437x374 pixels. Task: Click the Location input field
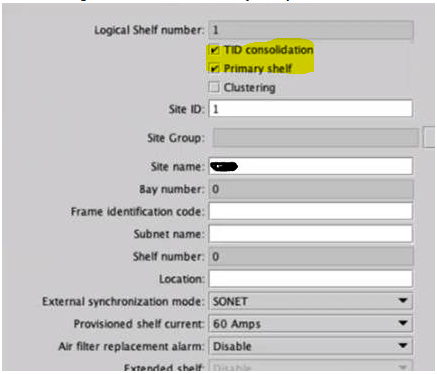coord(311,279)
